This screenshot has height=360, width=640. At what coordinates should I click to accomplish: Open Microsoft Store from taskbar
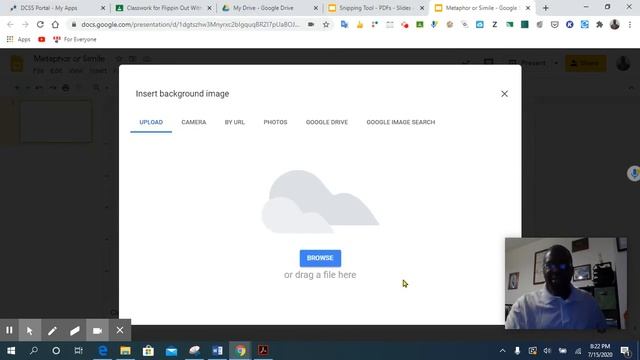(x=148, y=351)
